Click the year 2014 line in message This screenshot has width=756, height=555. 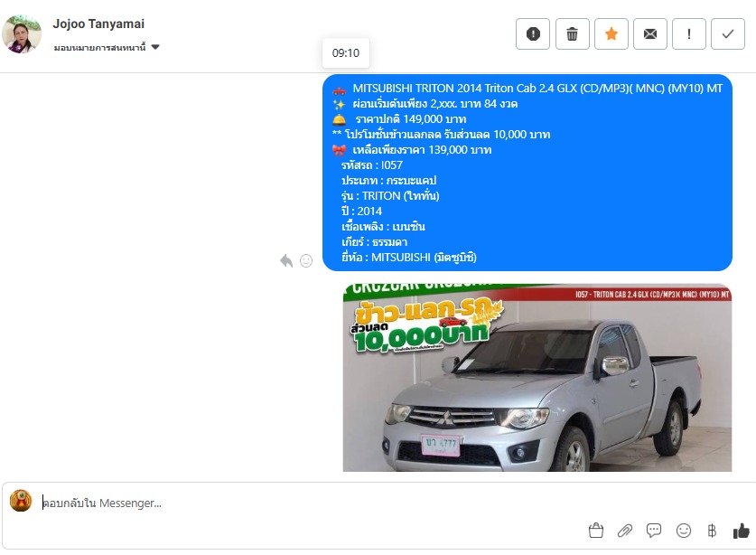[x=361, y=212]
